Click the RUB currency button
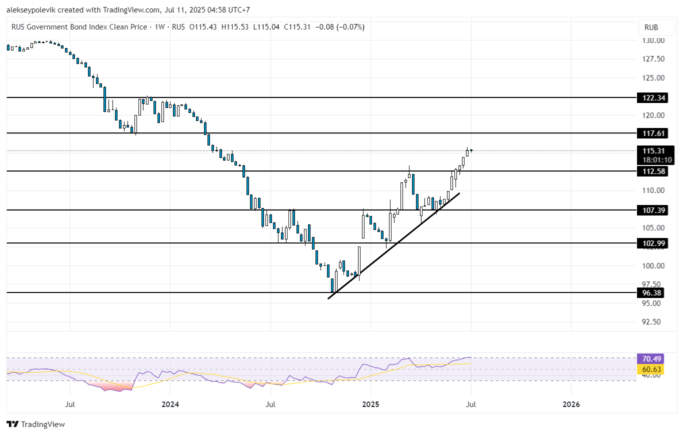 pyautogui.click(x=651, y=27)
